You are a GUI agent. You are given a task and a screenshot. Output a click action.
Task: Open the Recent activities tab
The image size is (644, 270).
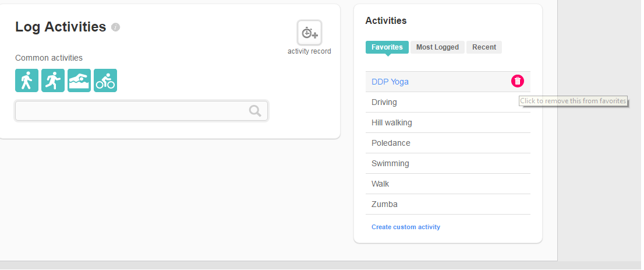click(x=484, y=47)
